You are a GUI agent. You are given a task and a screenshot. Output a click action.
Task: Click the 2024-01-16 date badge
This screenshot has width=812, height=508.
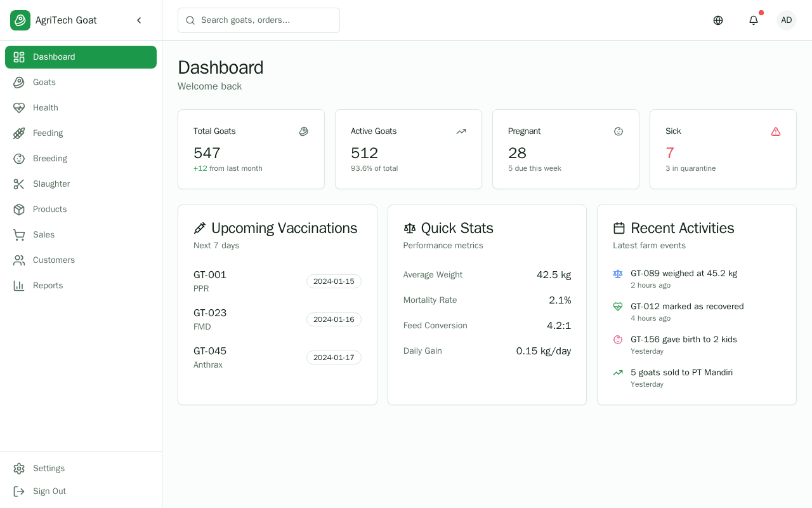(334, 319)
